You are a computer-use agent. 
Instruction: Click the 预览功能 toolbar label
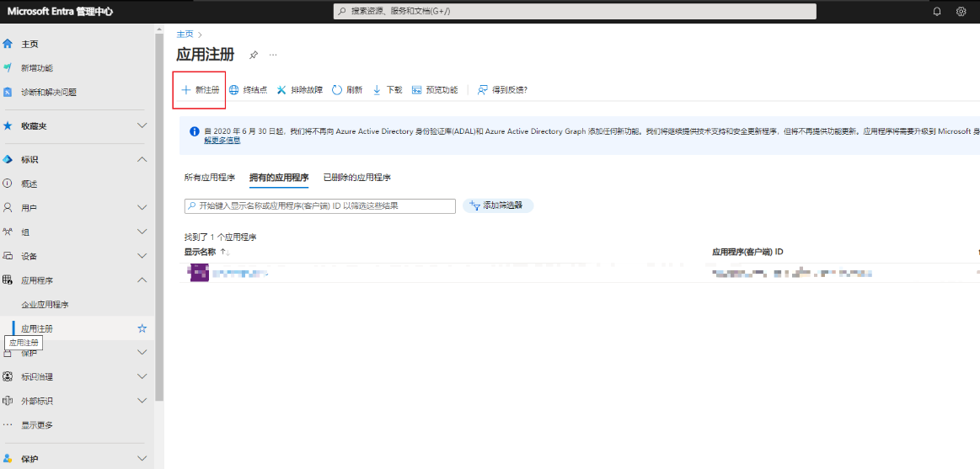(x=442, y=90)
